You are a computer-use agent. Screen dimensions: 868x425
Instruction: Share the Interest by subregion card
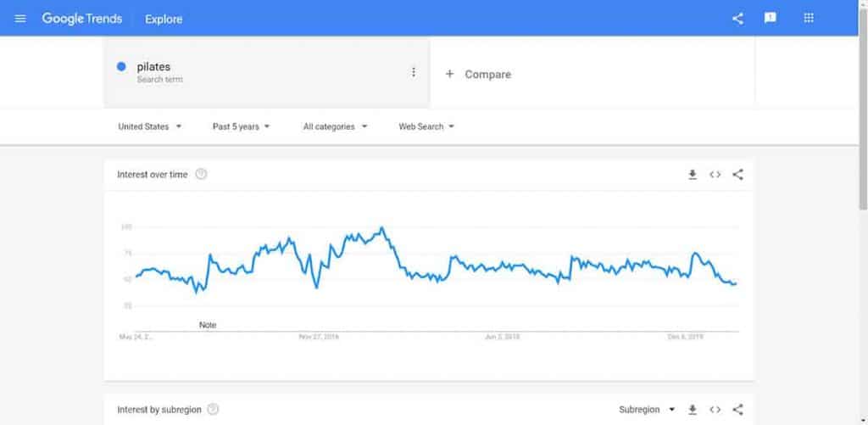click(x=737, y=410)
